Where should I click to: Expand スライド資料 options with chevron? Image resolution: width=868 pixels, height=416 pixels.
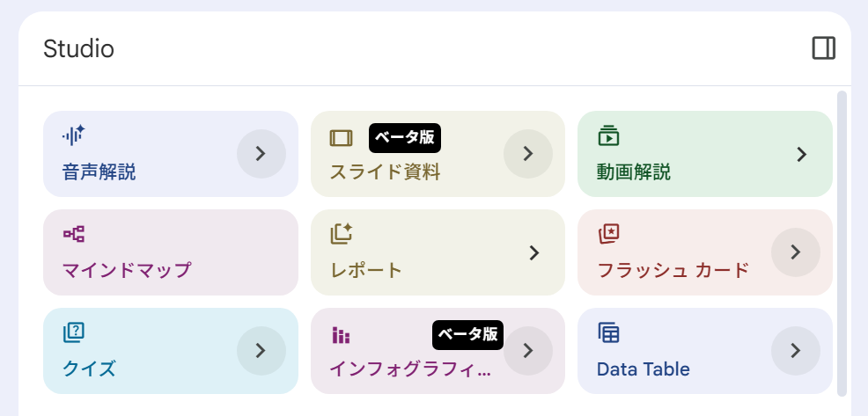(x=528, y=154)
